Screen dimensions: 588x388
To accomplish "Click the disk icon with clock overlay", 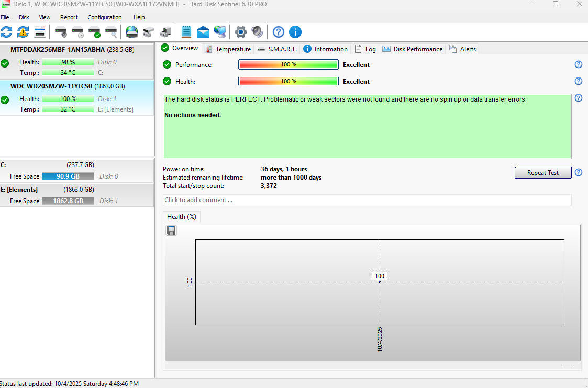I will click(x=77, y=32).
